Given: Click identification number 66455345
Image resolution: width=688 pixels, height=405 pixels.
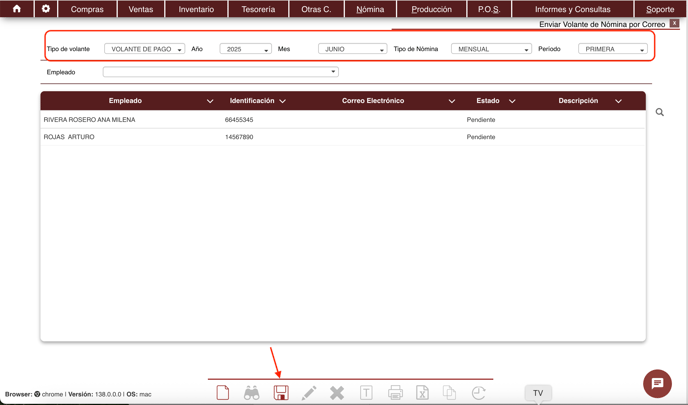Looking at the screenshot, I should (x=239, y=119).
